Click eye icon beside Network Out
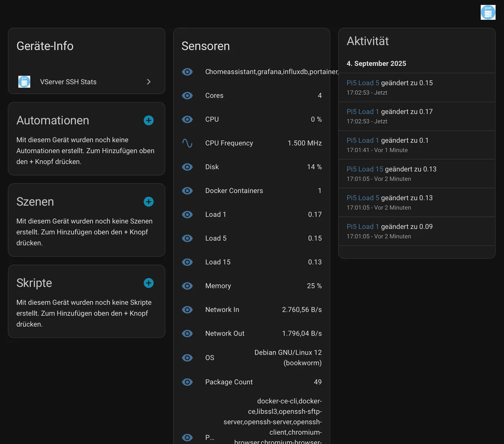 (x=187, y=334)
